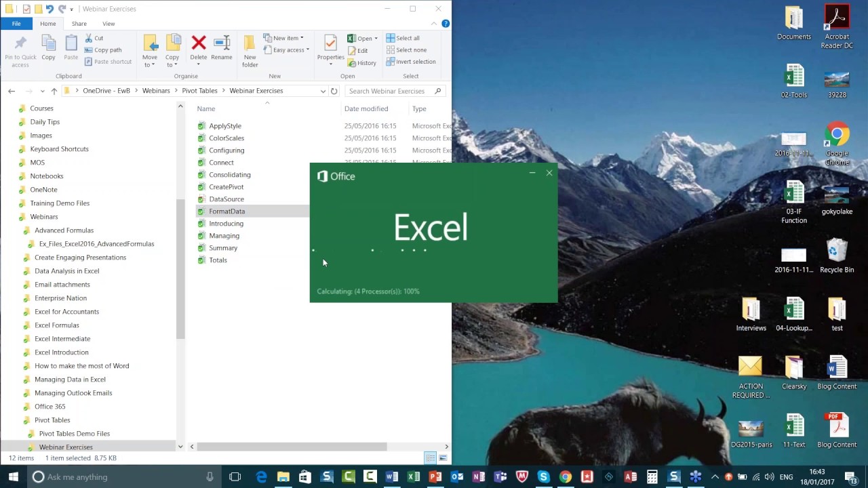Switch to the View ribbon tab
This screenshot has height=488, width=868.
108,23
